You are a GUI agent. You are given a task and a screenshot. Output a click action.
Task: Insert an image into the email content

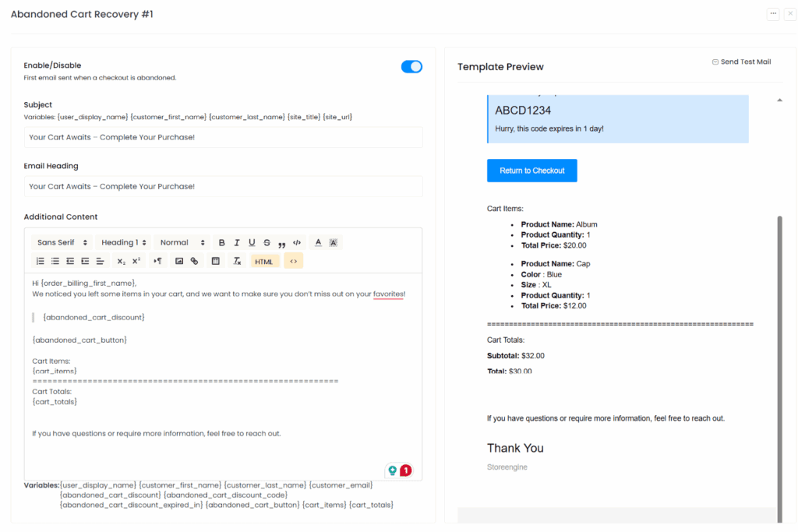[180, 261]
